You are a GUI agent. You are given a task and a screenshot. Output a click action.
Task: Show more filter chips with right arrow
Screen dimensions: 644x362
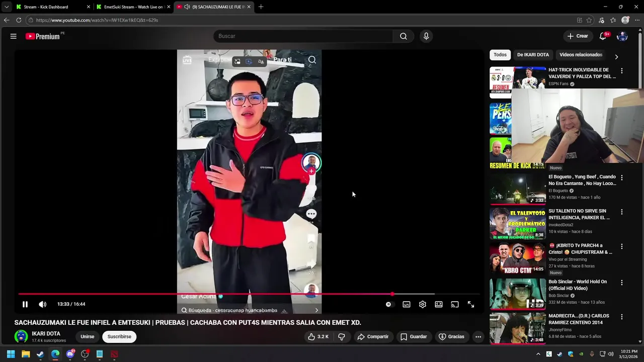tap(616, 57)
